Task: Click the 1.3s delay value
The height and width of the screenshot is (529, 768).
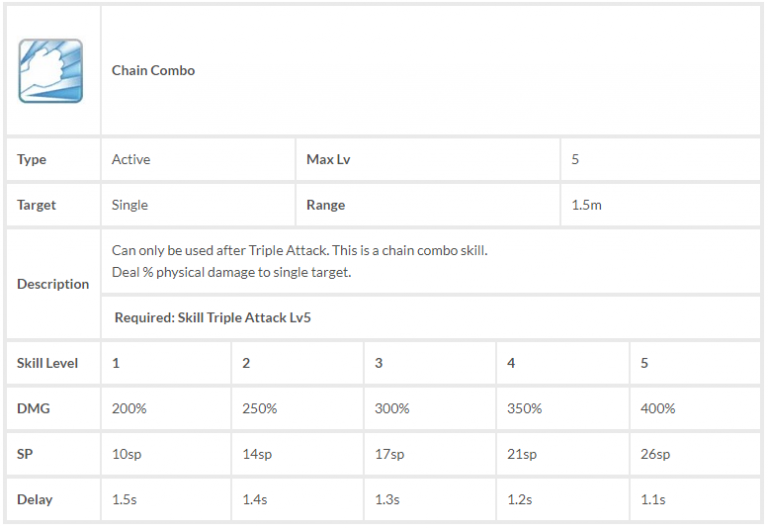Action: pos(387,499)
